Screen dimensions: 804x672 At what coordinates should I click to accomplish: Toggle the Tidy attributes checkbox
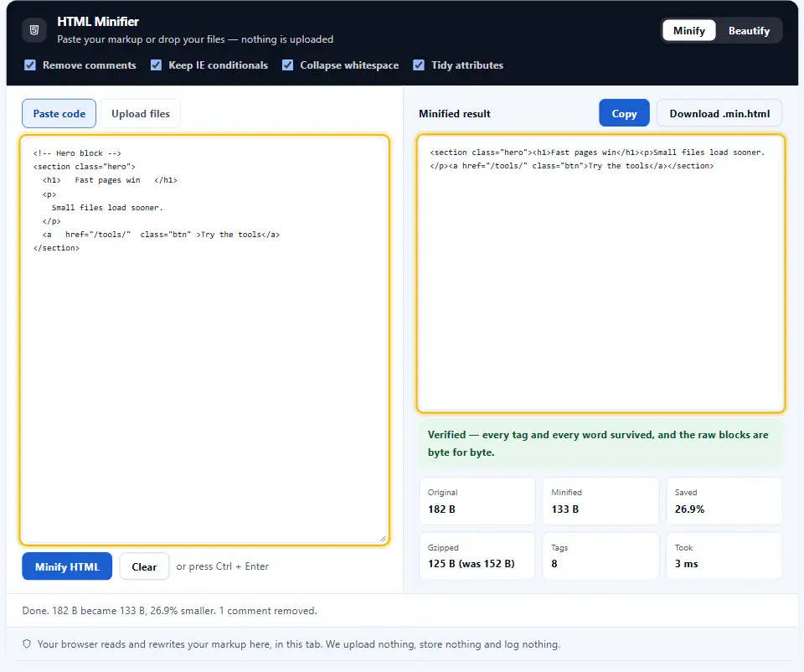(x=419, y=65)
